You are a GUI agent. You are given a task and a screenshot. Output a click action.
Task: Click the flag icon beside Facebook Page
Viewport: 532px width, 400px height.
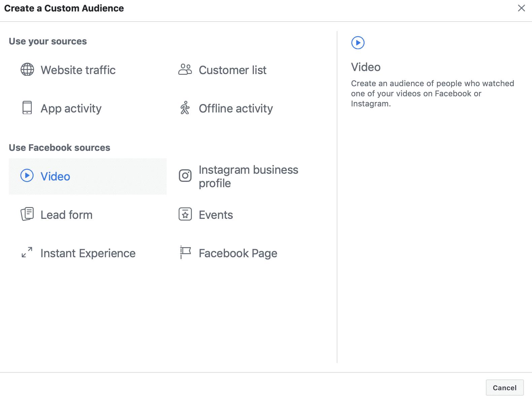pos(185,252)
